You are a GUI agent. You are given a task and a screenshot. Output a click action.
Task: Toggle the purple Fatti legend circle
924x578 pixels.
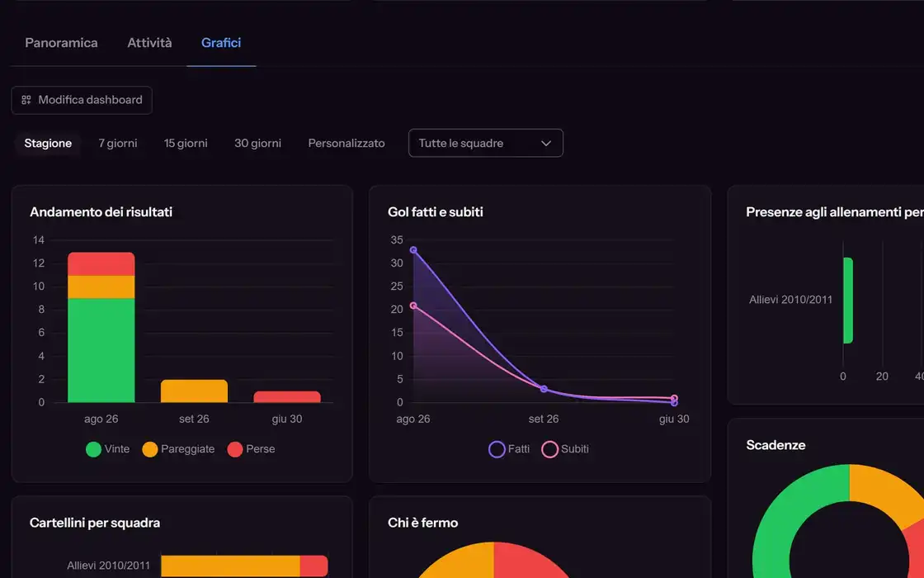tap(497, 449)
